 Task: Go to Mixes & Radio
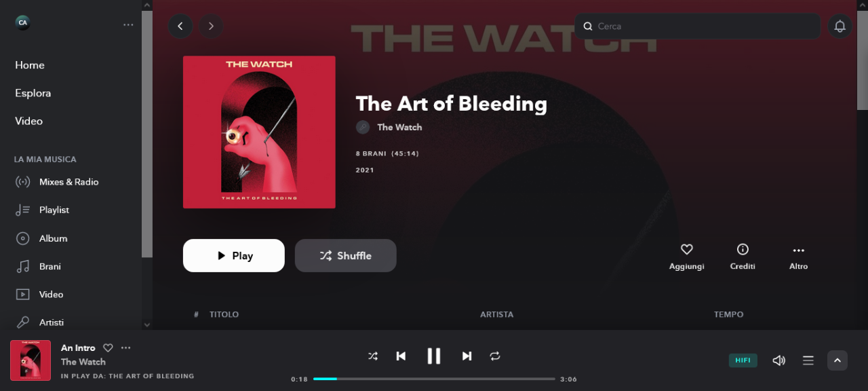68,182
